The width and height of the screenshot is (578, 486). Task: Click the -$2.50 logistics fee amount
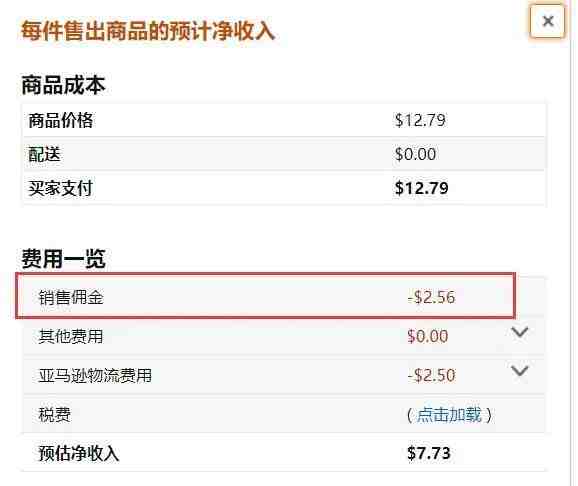tap(431, 375)
